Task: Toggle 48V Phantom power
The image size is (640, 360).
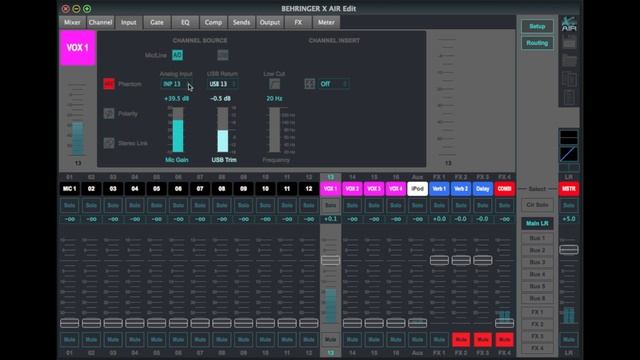Action: (109, 84)
